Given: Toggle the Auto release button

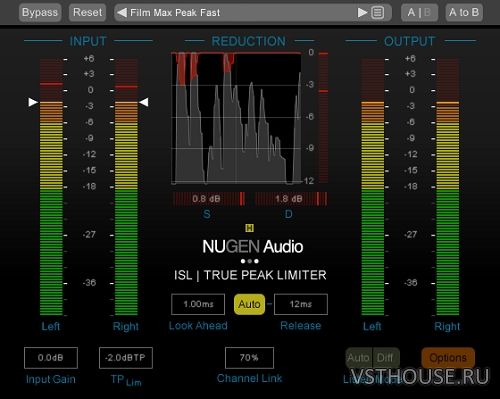Looking at the screenshot, I should click(x=249, y=304).
